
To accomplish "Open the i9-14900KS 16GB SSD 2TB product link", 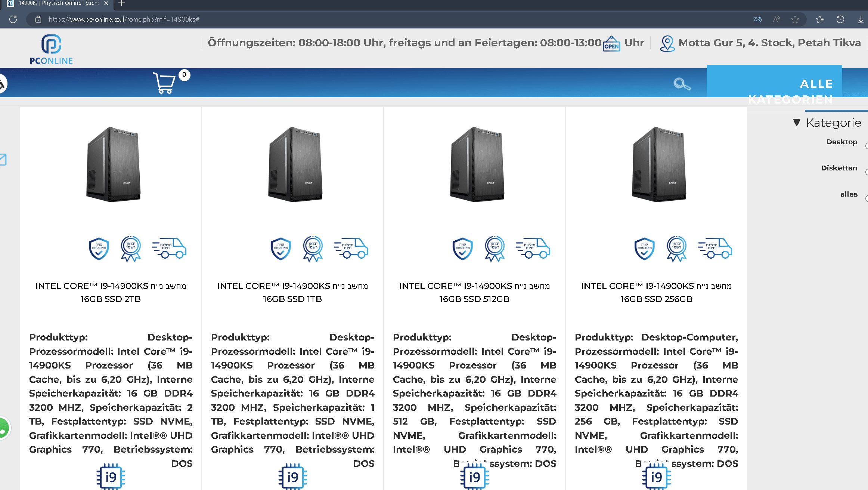I will pyautogui.click(x=111, y=292).
